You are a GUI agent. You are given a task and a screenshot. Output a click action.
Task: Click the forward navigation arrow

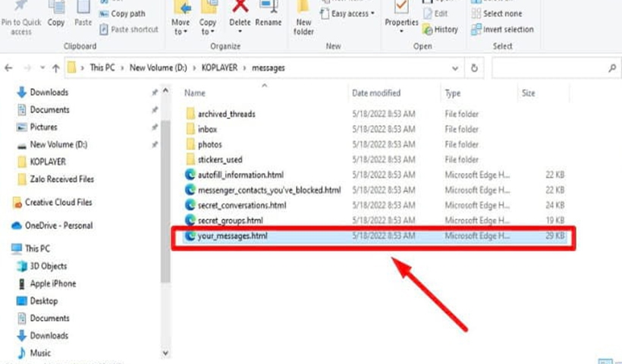click(27, 68)
